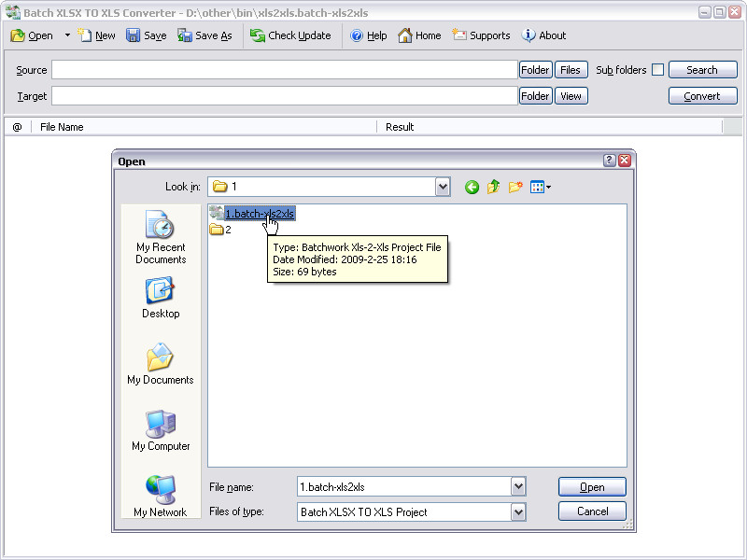Click the Target path input field

point(285,96)
